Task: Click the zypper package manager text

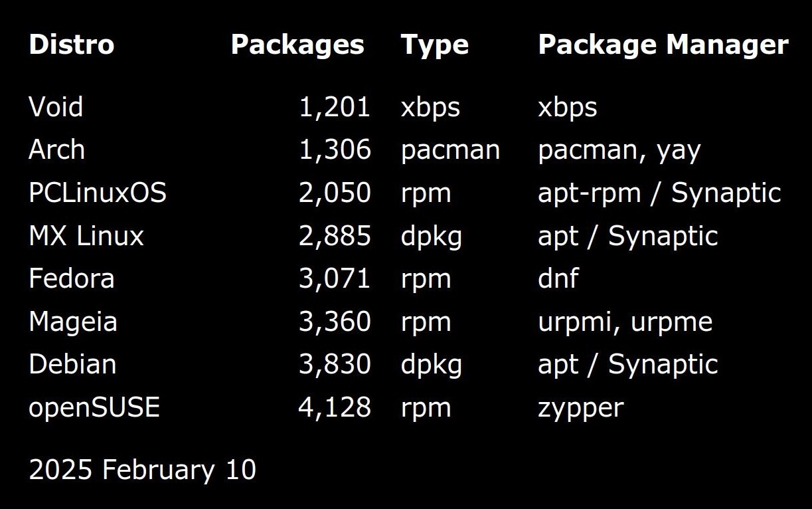Action: click(581, 409)
